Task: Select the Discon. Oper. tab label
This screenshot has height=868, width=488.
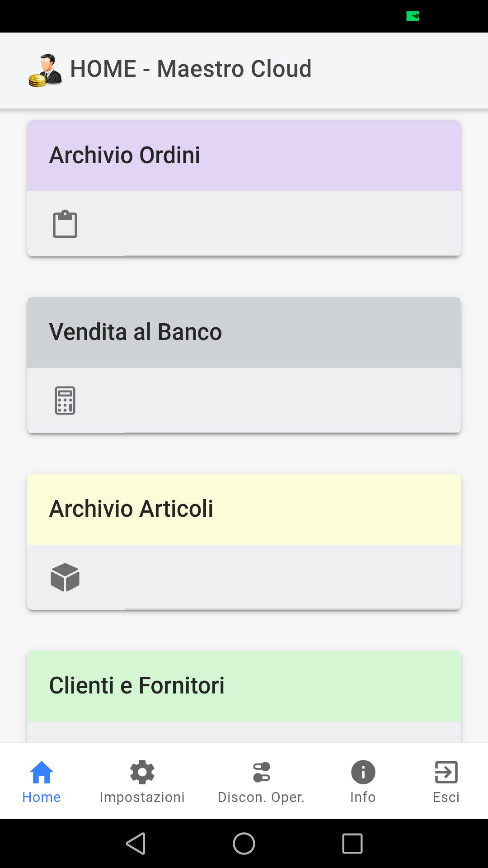Action: pyautogui.click(x=261, y=797)
